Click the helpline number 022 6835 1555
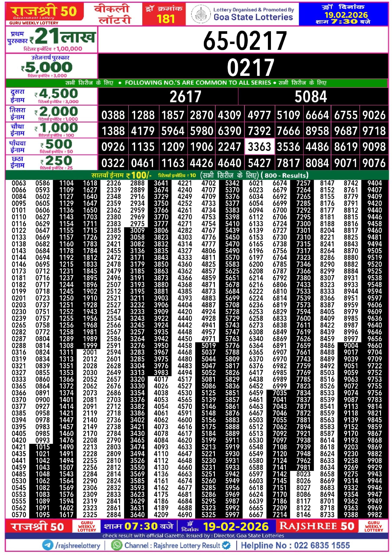 [x=295, y=545]
